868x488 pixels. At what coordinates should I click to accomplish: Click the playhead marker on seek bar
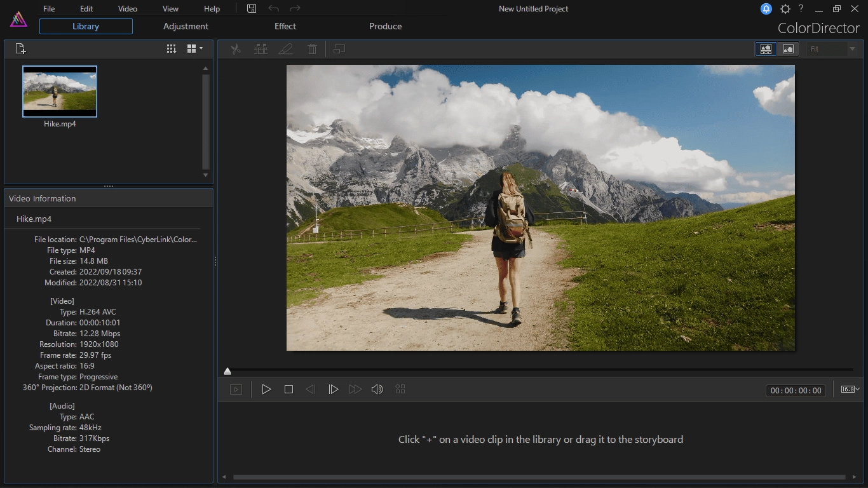point(227,371)
